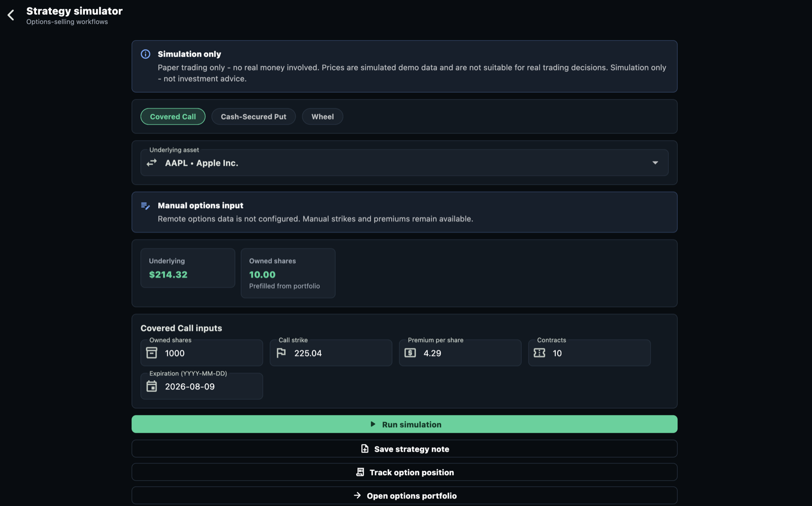
Task: Click the dropdown arrow for AAPL asset
Action: 655,163
